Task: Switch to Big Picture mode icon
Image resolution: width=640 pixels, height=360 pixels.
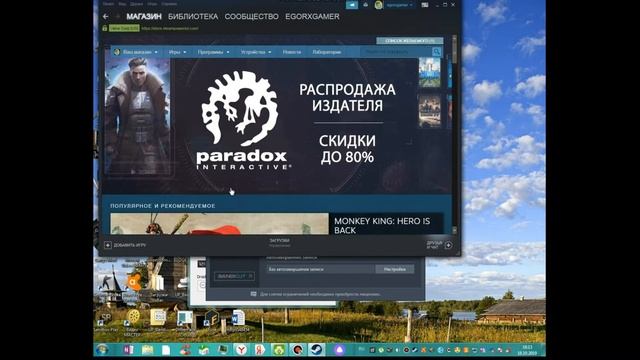Action: [x=425, y=5]
